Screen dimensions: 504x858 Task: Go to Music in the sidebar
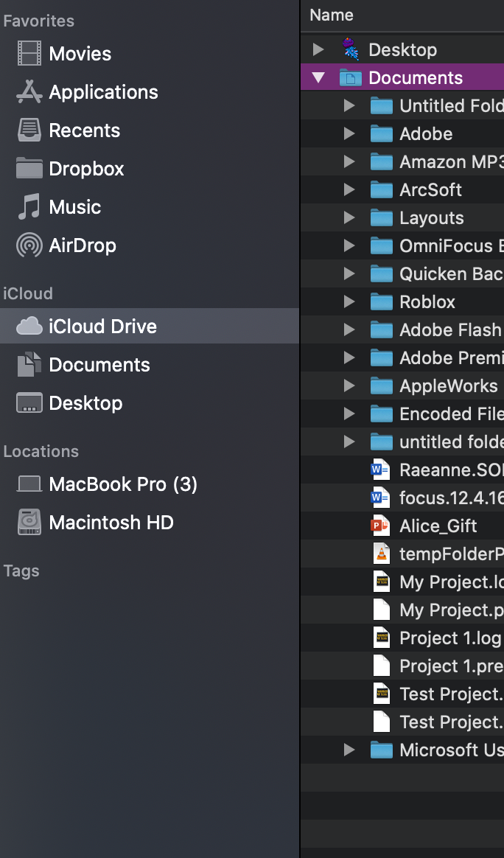coord(74,207)
